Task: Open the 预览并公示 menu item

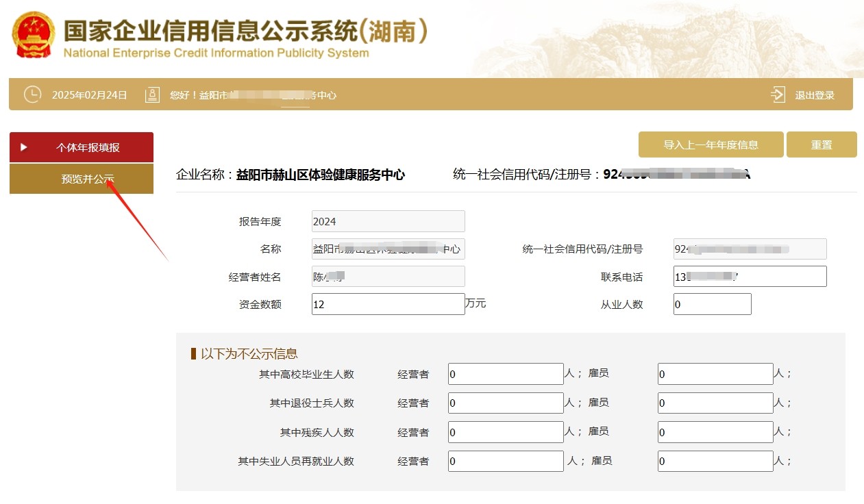Action: click(x=82, y=179)
